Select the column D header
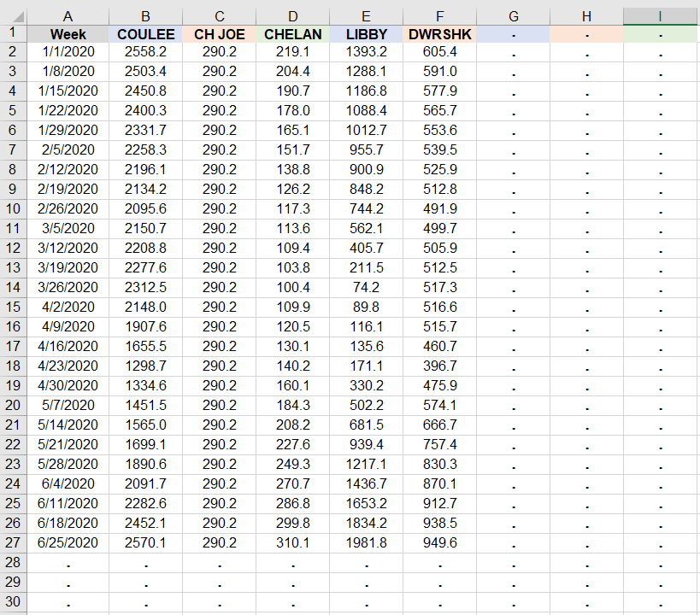This screenshot has width=700, height=615. tap(293, 15)
